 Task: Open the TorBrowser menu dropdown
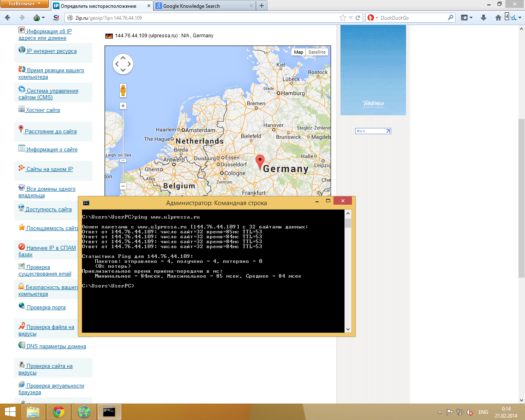coord(25,3)
